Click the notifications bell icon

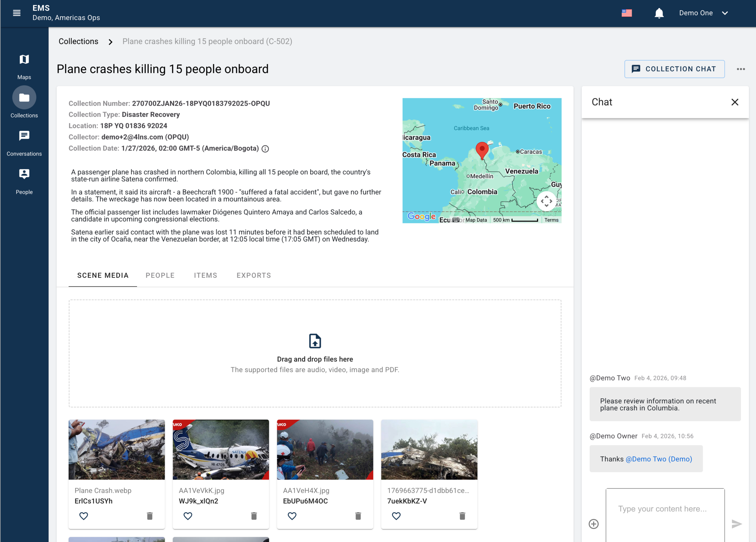click(x=659, y=13)
